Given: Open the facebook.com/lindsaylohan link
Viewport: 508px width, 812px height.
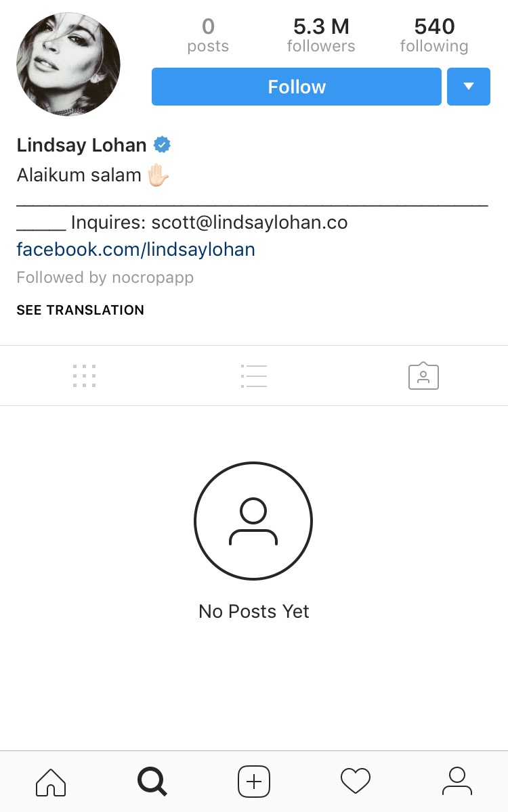Looking at the screenshot, I should click(136, 249).
